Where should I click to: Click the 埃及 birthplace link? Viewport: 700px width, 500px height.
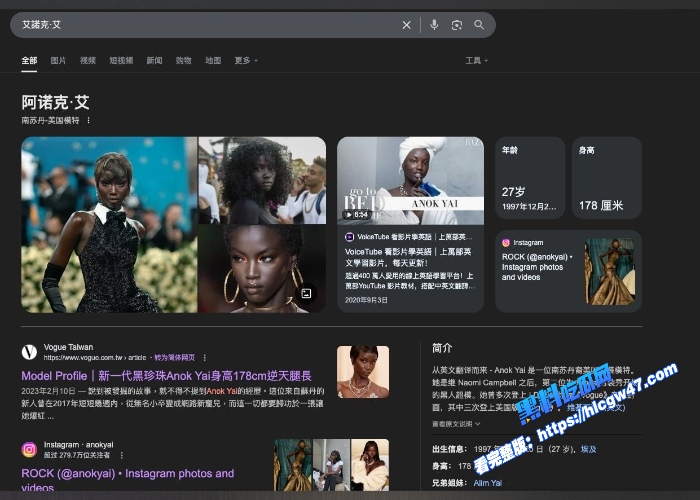point(588,449)
